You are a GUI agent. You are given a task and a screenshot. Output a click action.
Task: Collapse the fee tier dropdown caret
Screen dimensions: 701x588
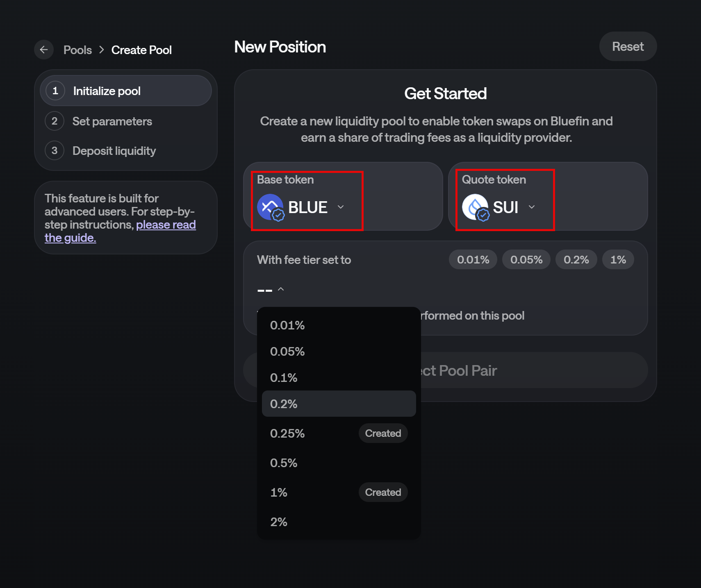click(281, 289)
